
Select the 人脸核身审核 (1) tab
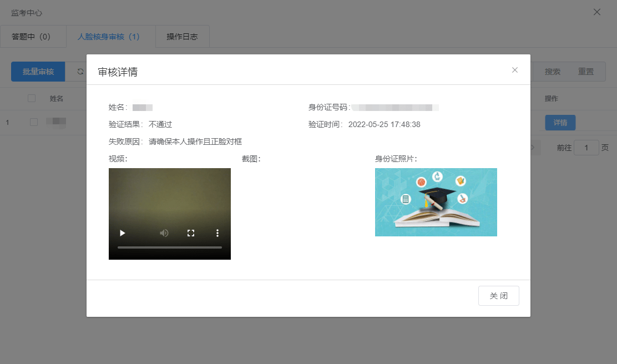coord(109,37)
